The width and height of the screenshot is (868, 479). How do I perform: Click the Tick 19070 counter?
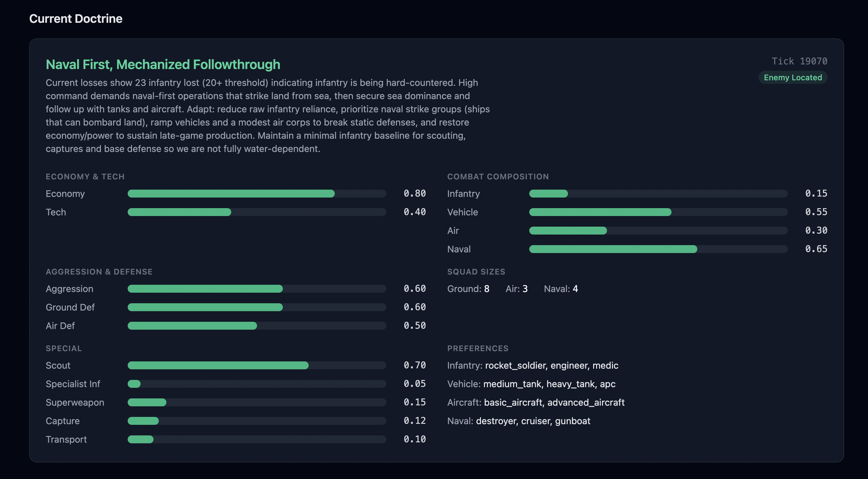point(799,61)
